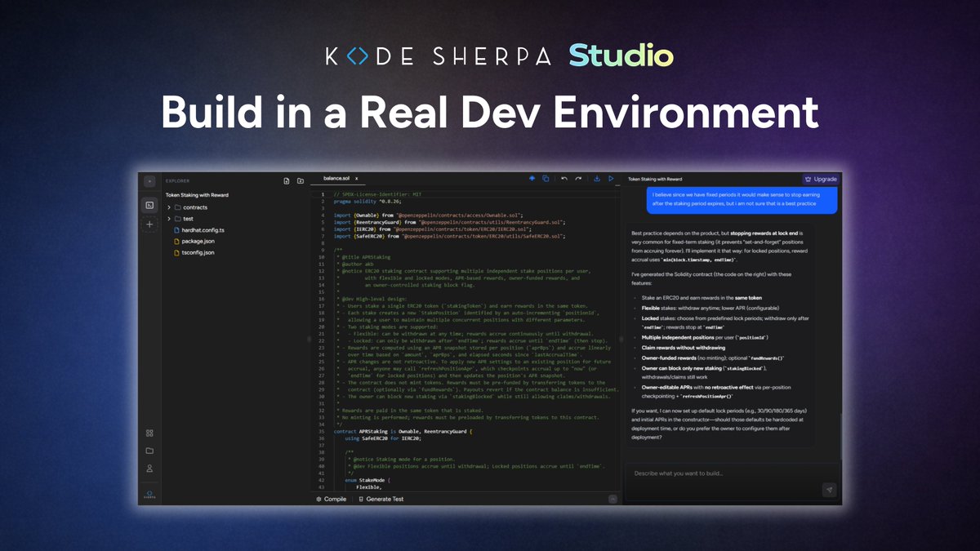Redo the last edit in the editor
Image resolution: width=980 pixels, height=551 pixels.
click(x=578, y=179)
